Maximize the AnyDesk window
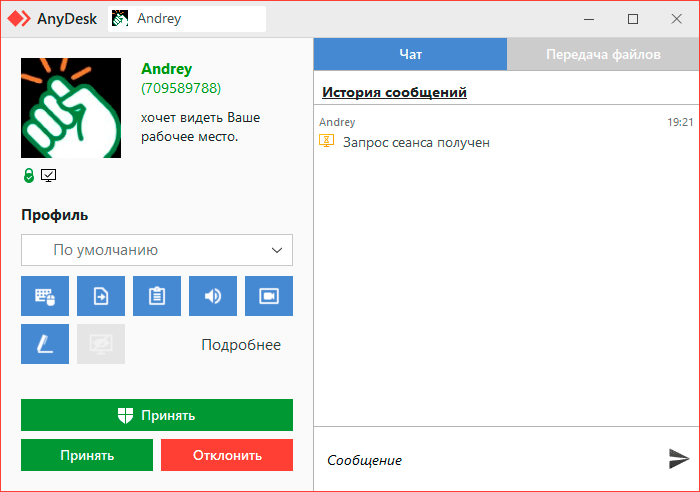 point(633,19)
